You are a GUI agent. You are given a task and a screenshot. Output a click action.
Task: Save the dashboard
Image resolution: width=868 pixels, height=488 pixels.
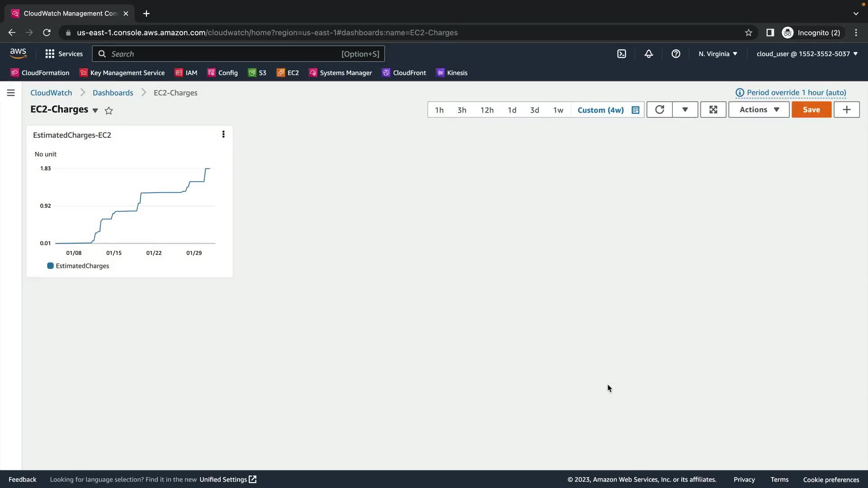(811, 110)
